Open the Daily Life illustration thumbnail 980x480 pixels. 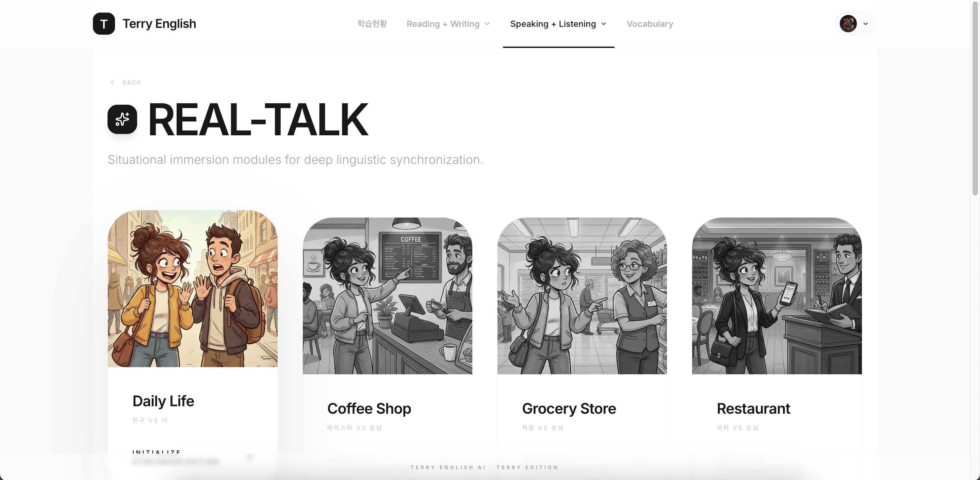pyautogui.click(x=193, y=289)
